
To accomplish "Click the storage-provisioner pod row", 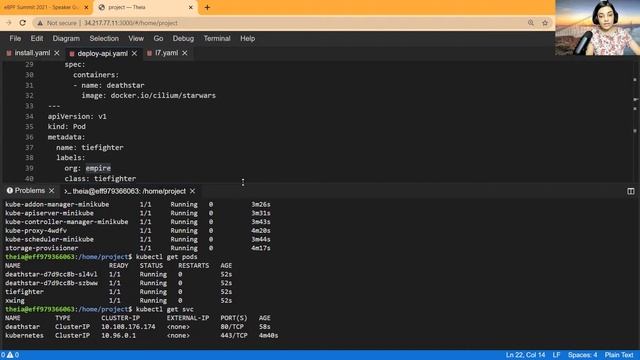I will pyautogui.click(x=138, y=248).
